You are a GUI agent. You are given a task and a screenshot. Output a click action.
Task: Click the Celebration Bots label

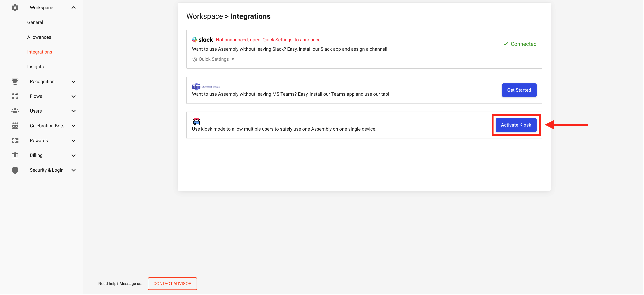point(47,126)
